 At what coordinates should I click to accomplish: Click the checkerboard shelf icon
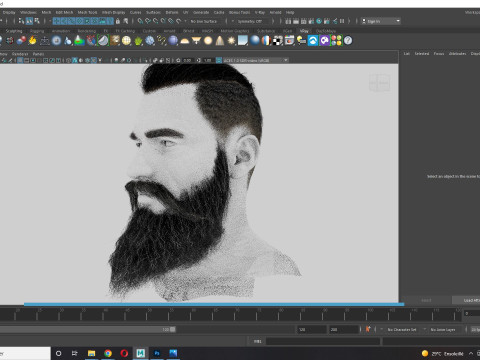278,41
